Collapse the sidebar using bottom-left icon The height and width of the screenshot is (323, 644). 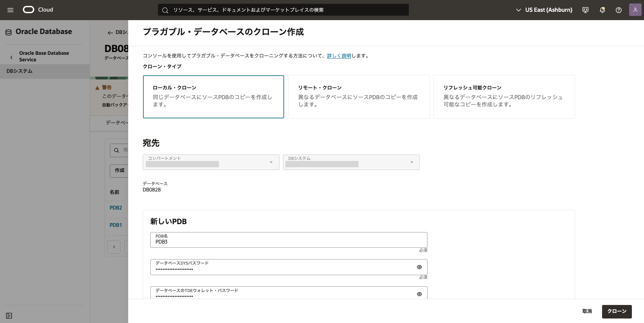pos(9,316)
